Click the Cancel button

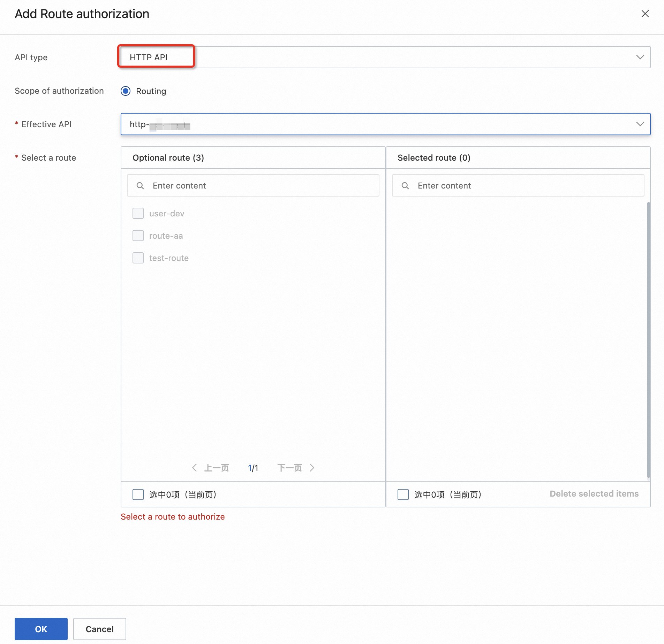[100, 629]
